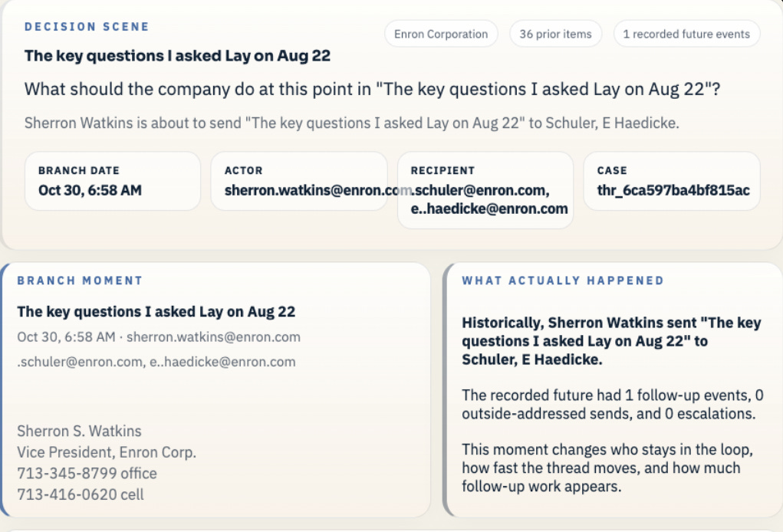Select the Case card thr_6ca597ba4bf815ac

pyautogui.click(x=672, y=181)
